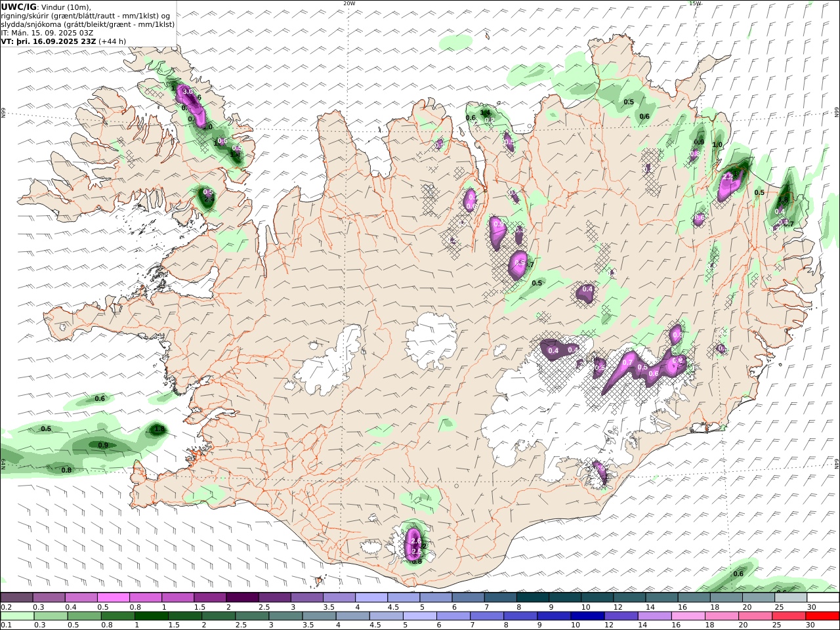Screen dimensions: 840x630
Task: Click the 'IT: Mán. 15. 09. 2025 03Z' line
Action: pyautogui.click(x=47, y=32)
